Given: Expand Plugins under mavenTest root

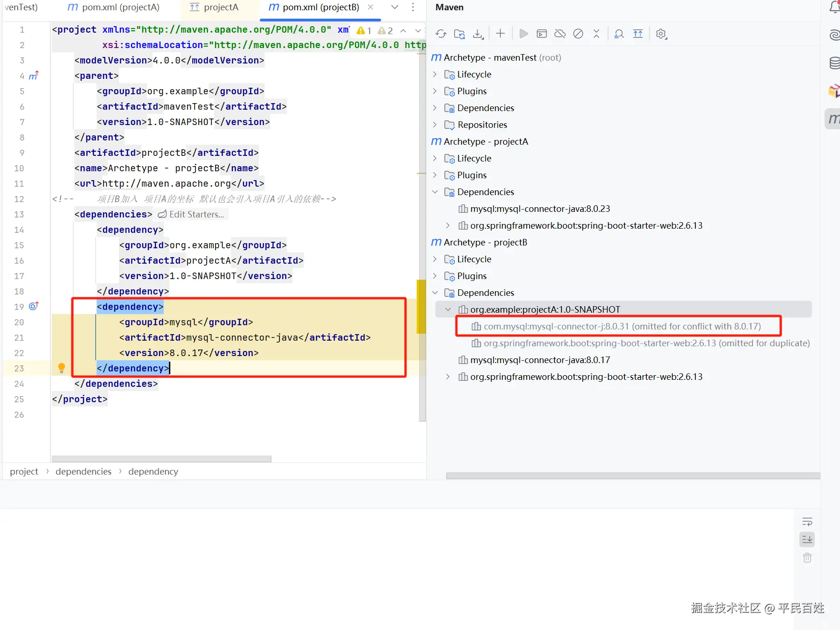Looking at the screenshot, I should click(435, 91).
